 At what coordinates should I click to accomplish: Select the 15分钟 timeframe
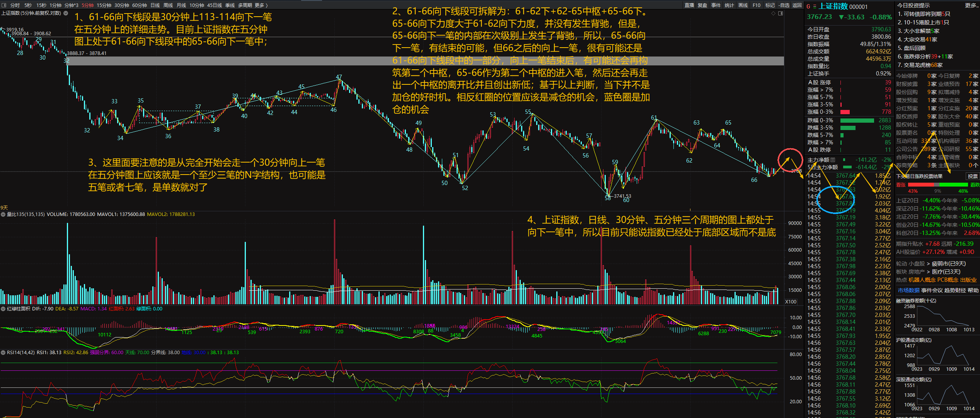click(x=104, y=5)
